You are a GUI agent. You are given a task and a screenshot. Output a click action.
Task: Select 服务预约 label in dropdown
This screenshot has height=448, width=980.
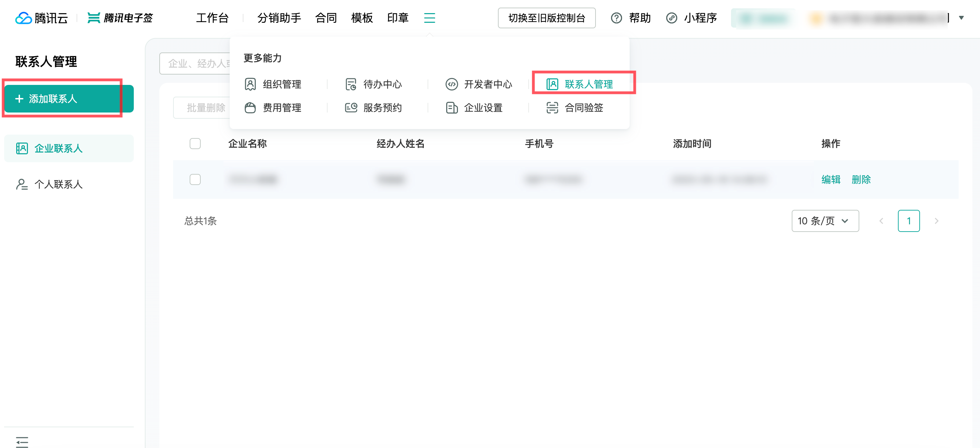coord(382,108)
